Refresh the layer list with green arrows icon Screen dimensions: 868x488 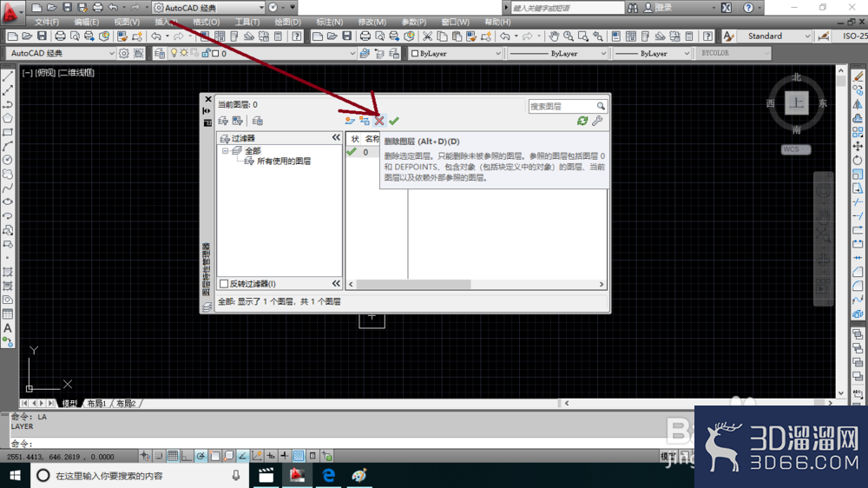coord(582,121)
